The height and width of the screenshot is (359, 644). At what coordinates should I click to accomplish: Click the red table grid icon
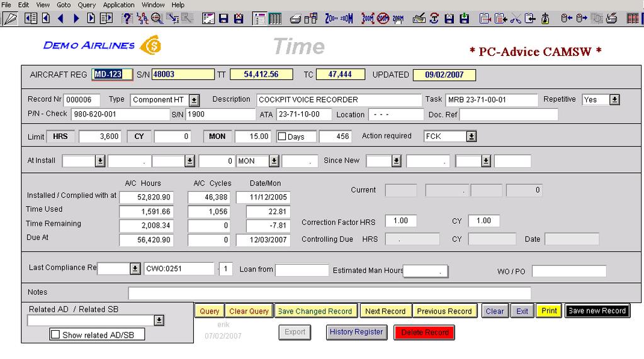pyautogui.click(x=633, y=18)
